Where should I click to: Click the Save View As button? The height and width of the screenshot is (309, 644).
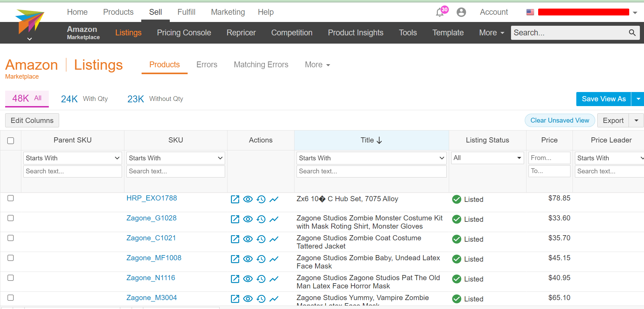(604, 99)
